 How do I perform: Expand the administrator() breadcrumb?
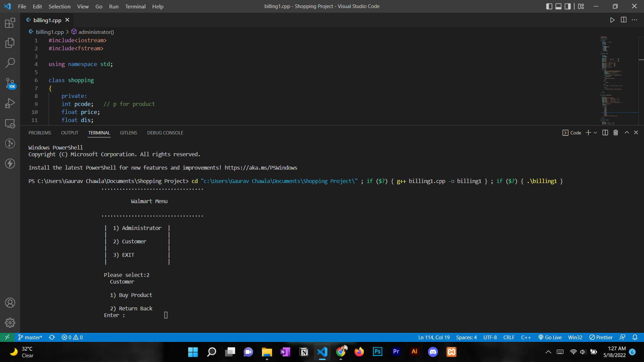96,32
